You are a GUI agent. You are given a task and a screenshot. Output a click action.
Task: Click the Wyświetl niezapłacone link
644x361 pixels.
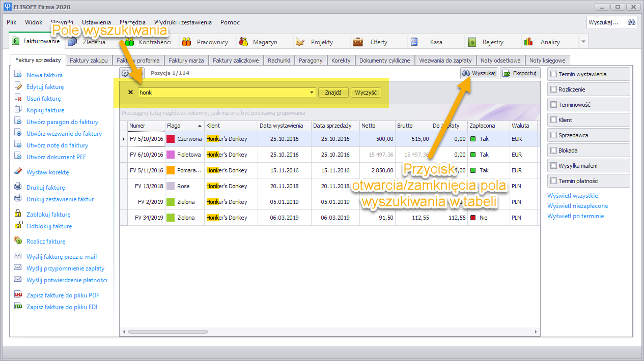(577, 206)
